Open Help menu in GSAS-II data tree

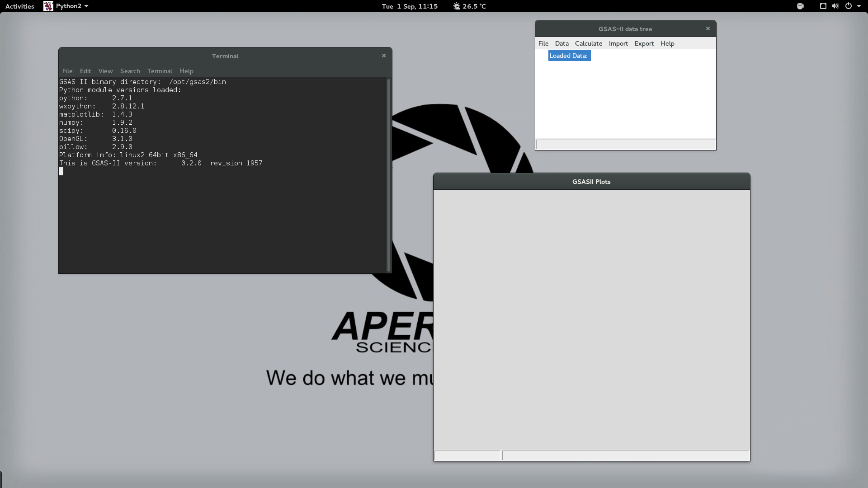pos(667,43)
